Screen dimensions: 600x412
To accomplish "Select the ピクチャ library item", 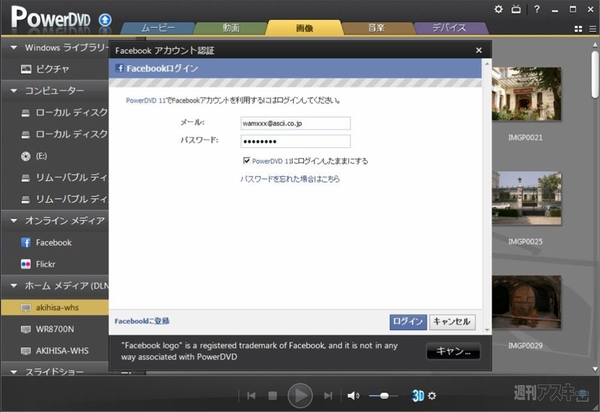I will click(x=54, y=69).
